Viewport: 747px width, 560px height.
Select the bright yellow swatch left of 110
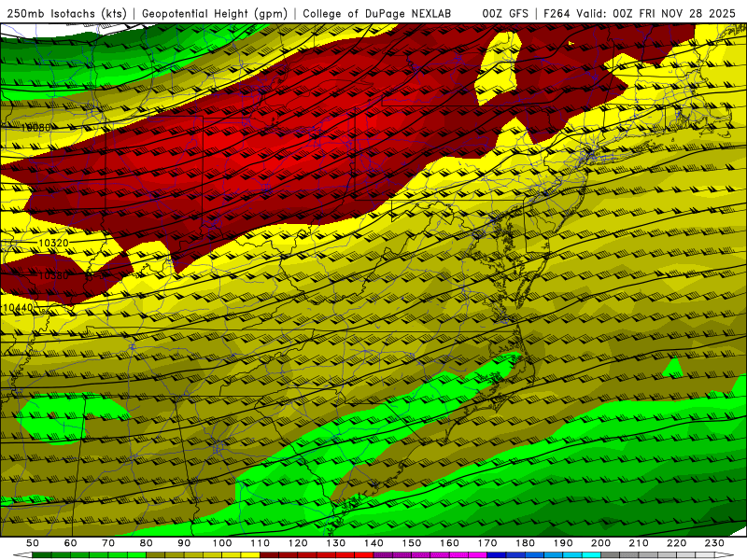[250, 555]
